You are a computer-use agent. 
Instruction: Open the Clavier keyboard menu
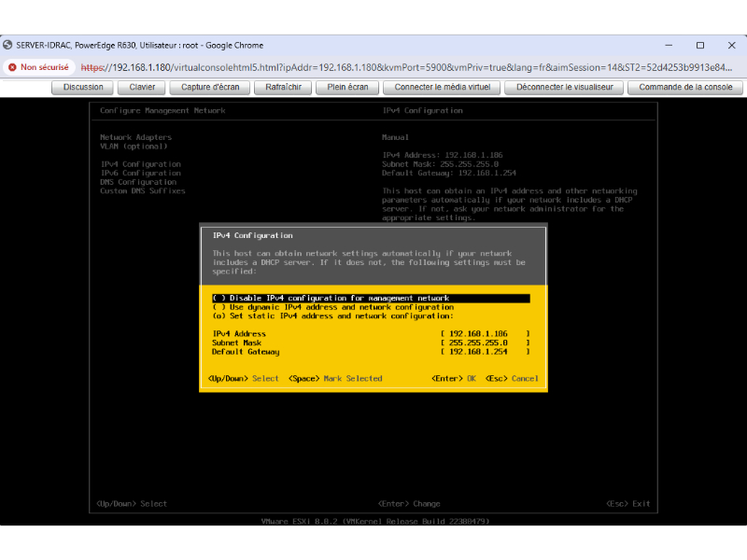point(142,87)
